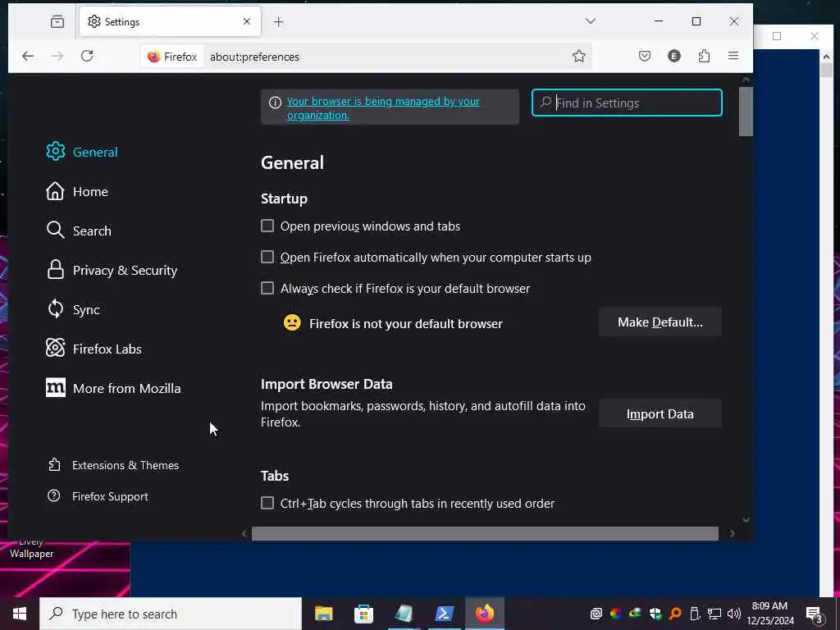Click the taskbar search box
The height and width of the screenshot is (630, 840).
point(171,614)
